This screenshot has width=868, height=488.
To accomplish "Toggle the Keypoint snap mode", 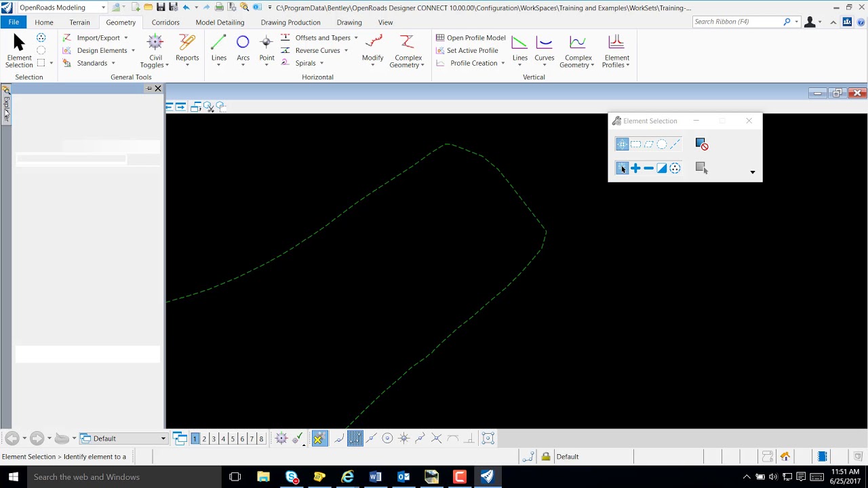I will coord(355,439).
